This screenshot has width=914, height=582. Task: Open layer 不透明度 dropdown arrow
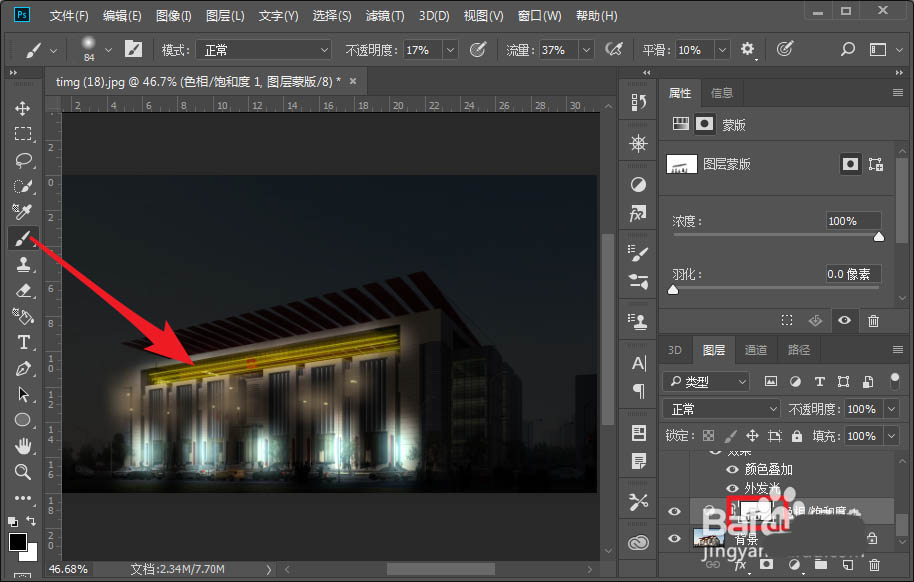(891, 409)
